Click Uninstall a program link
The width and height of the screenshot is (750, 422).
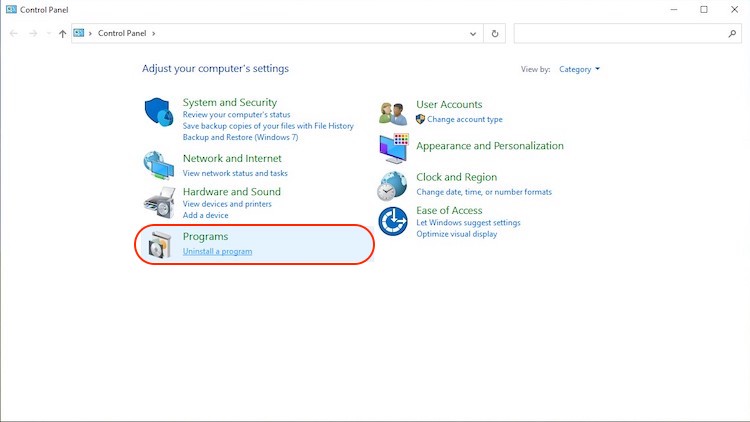pyautogui.click(x=217, y=251)
